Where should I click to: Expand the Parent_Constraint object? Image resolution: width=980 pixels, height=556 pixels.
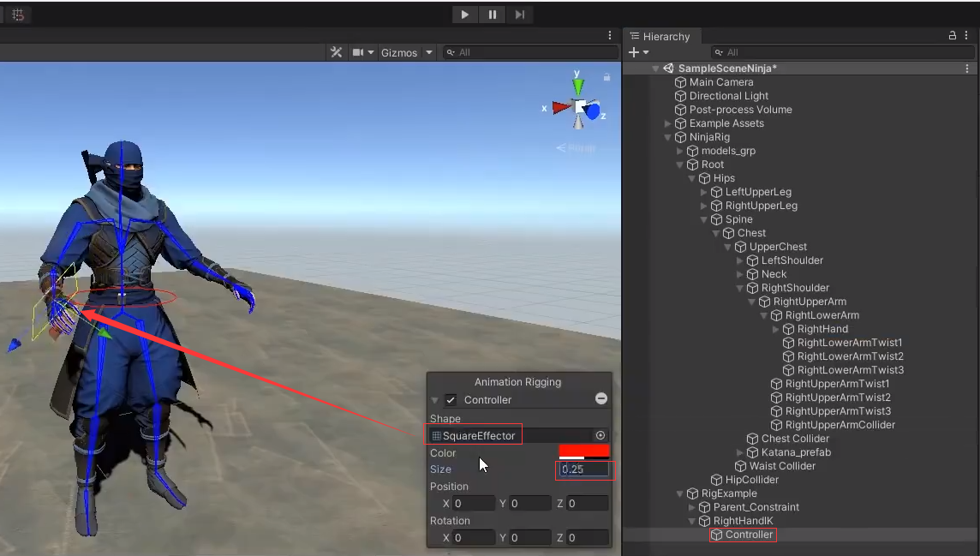click(692, 508)
